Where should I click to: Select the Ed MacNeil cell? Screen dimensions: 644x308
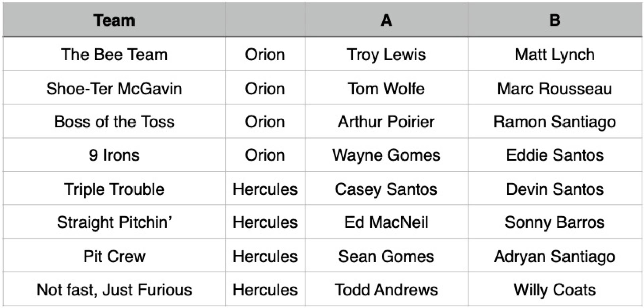pyautogui.click(x=386, y=222)
